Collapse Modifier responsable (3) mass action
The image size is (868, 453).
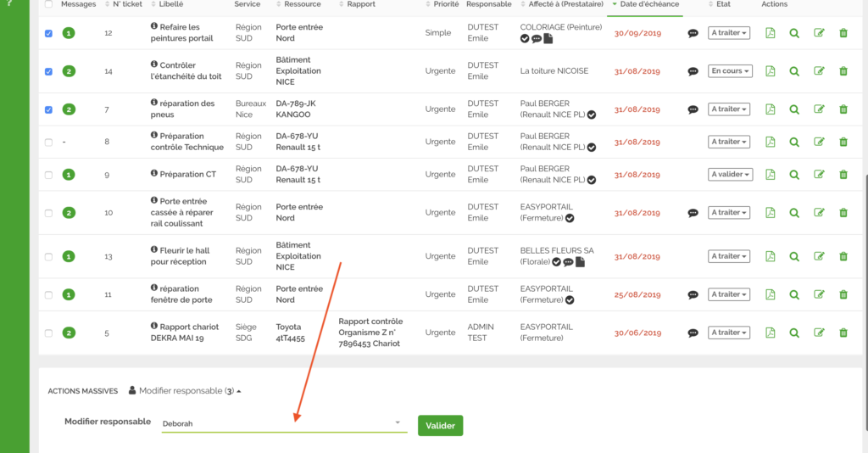click(x=185, y=391)
